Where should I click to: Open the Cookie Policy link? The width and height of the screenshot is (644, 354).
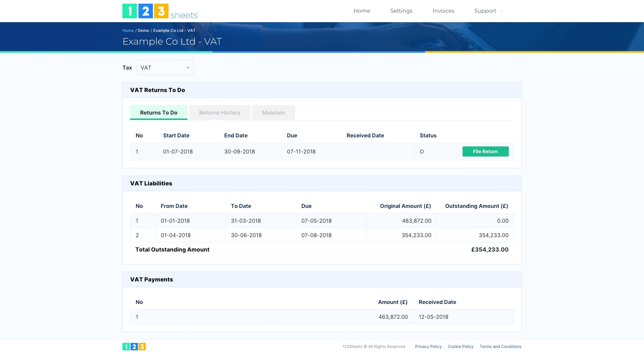point(461,346)
